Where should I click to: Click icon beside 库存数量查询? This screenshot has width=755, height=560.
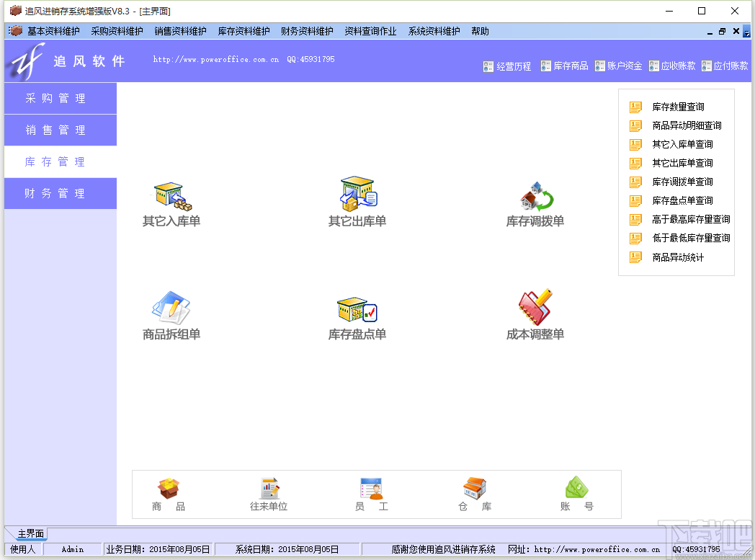point(635,107)
